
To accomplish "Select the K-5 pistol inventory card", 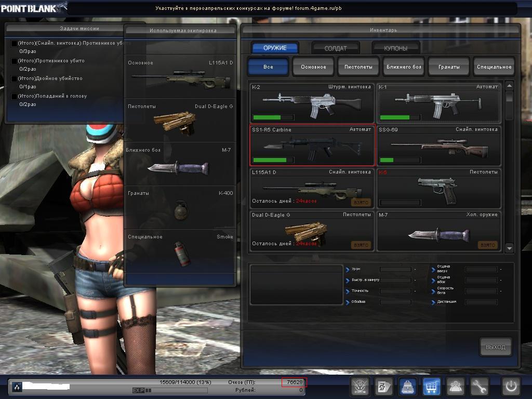I will pyautogui.click(x=438, y=188).
